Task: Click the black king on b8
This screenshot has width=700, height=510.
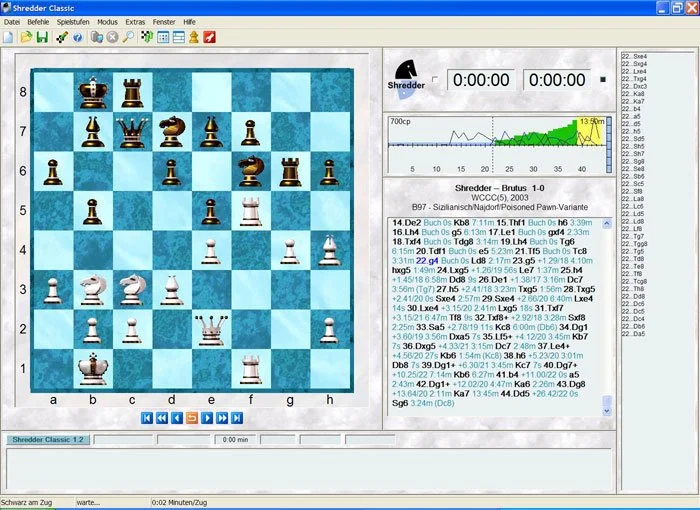Action: pyautogui.click(x=93, y=92)
